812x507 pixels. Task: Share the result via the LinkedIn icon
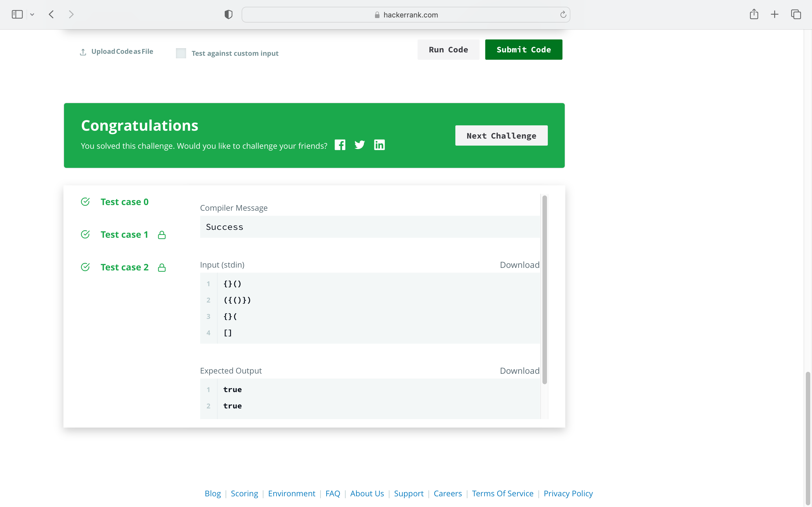point(379,145)
